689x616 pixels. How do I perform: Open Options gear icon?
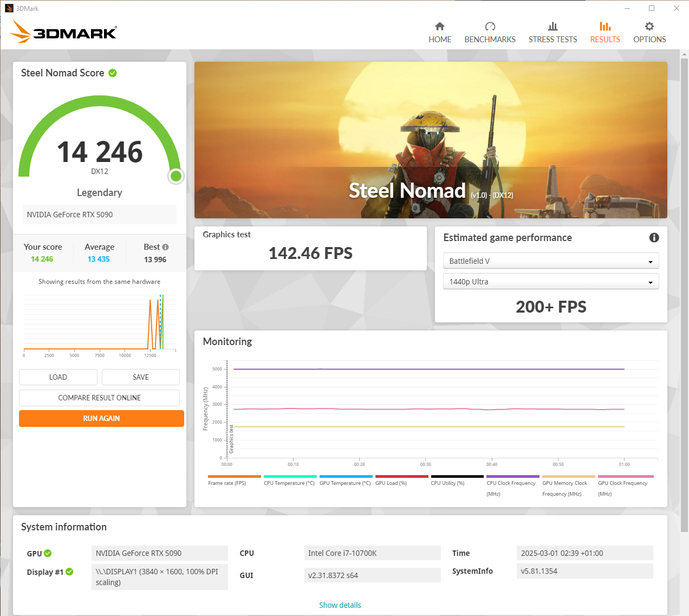tap(649, 27)
